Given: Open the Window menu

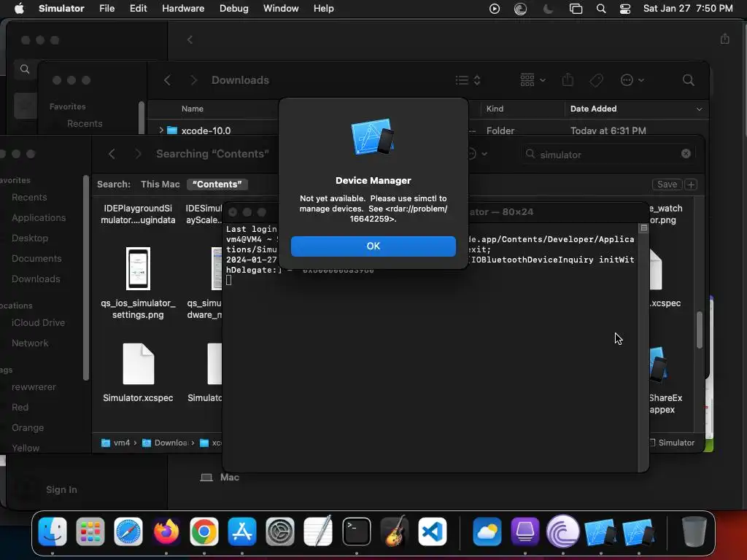Looking at the screenshot, I should 281,9.
